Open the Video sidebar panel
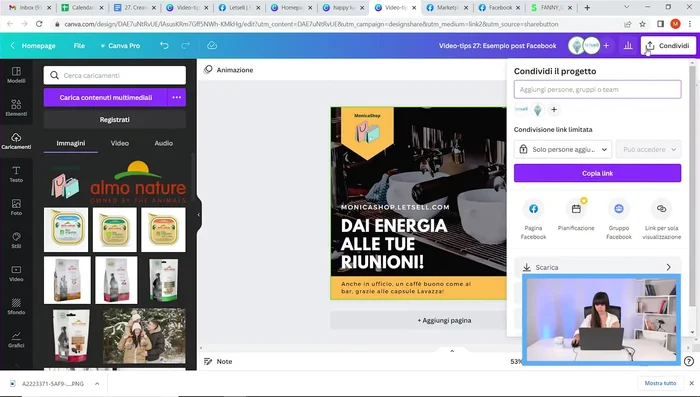This screenshot has height=397, width=700. click(x=16, y=273)
